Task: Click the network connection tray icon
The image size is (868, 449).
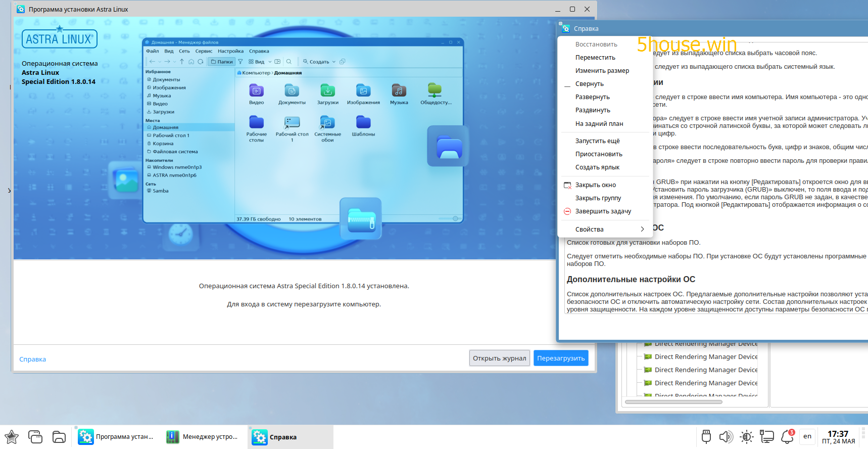Action: (x=767, y=437)
